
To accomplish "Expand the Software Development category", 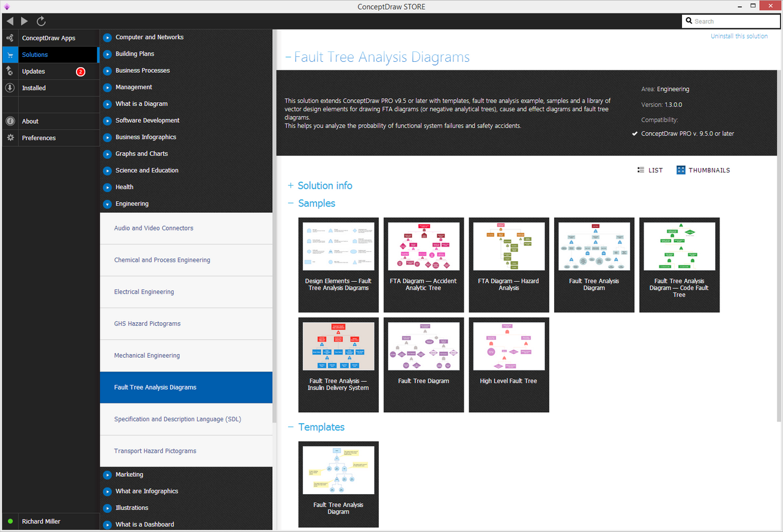I will (x=108, y=120).
